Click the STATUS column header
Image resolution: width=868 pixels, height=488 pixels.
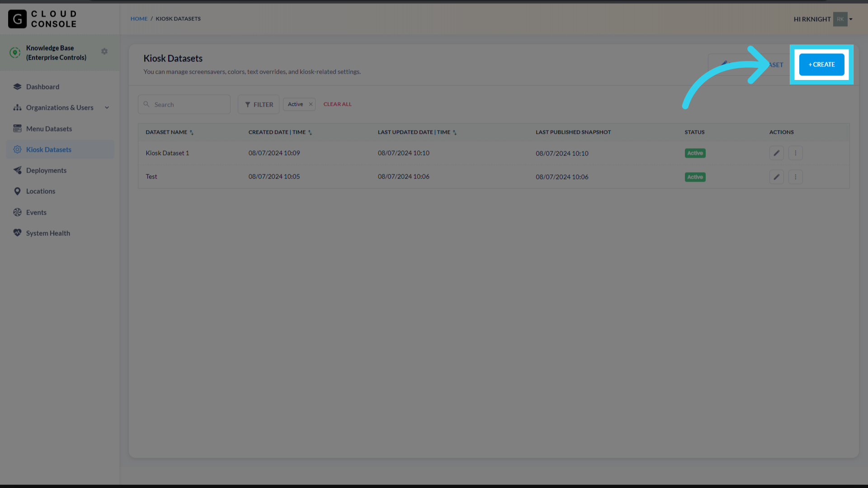(694, 132)
